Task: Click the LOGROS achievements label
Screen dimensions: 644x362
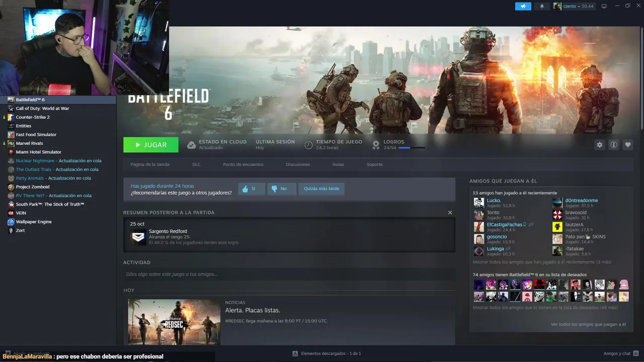Action: pyautogui.click(x=393, y=142)
